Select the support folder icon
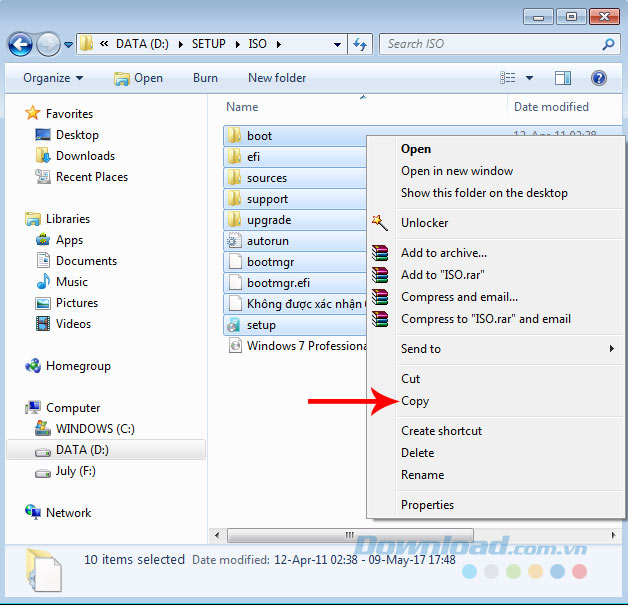 (234, 199)
